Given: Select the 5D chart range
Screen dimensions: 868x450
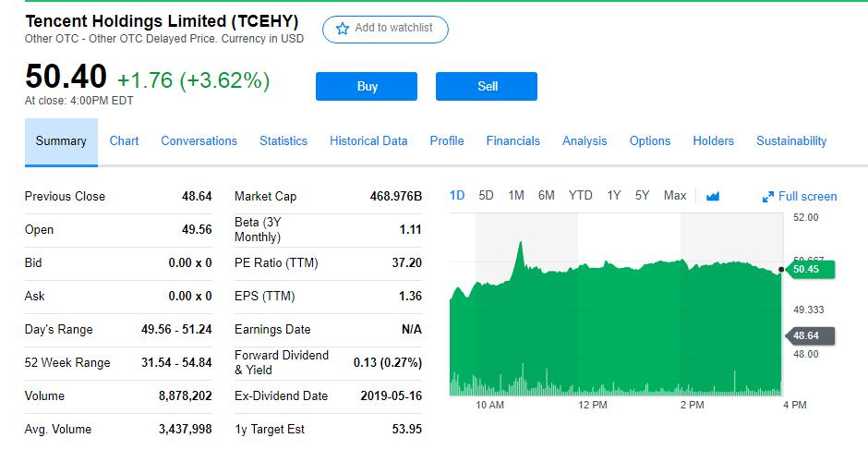Looking at the screenshot, I should tap(486, 196).
